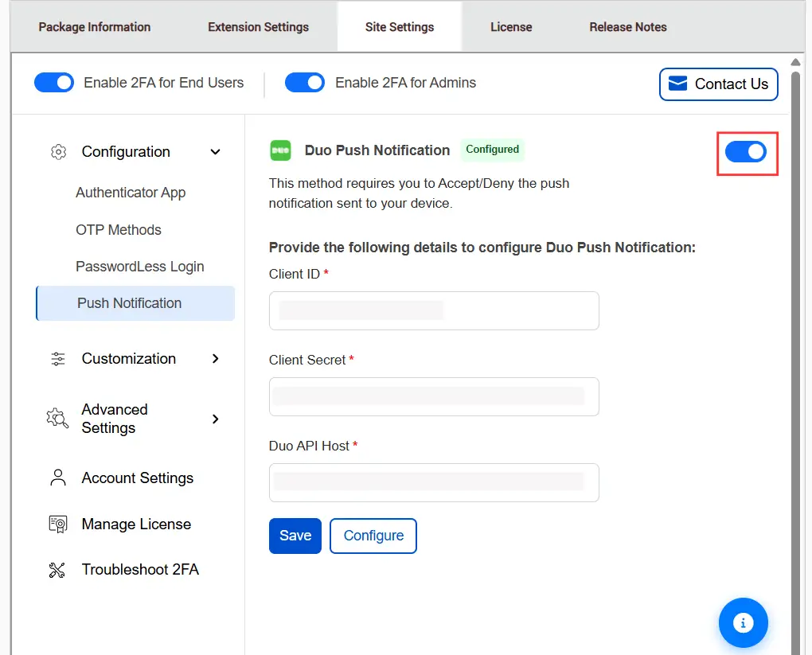The height and width of the screenshot is (655, 812).
Task: Select the Troubleshoot 2FA wrench icon
Action: coord(57,569)
